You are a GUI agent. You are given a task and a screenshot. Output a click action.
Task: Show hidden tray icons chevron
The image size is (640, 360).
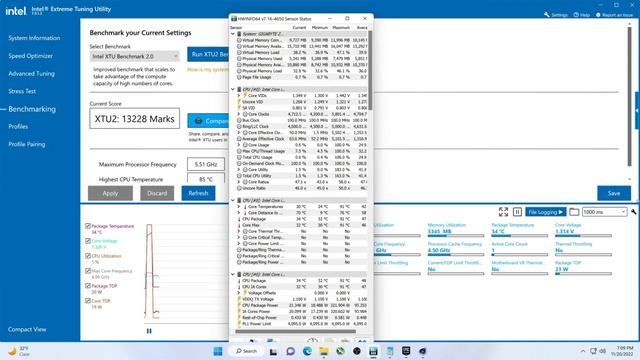pos(583,351)
